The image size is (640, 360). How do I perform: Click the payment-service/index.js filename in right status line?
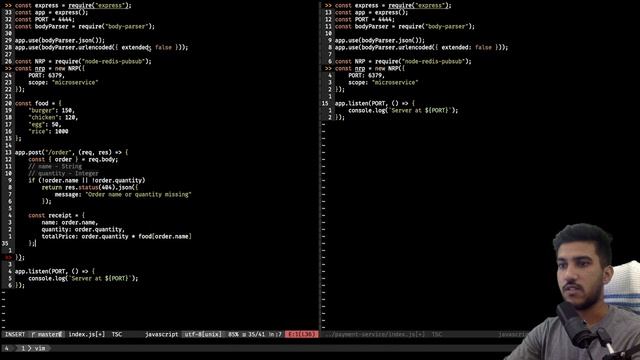375,334
